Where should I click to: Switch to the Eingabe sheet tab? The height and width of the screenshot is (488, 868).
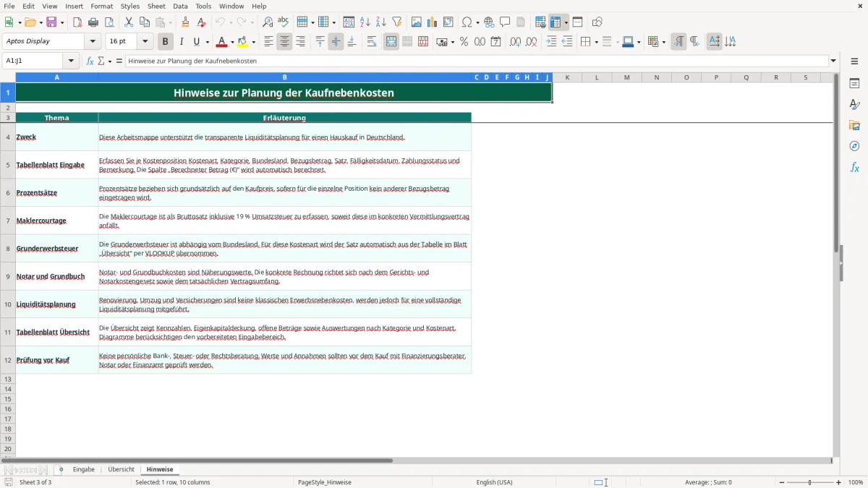coord(84,469)
